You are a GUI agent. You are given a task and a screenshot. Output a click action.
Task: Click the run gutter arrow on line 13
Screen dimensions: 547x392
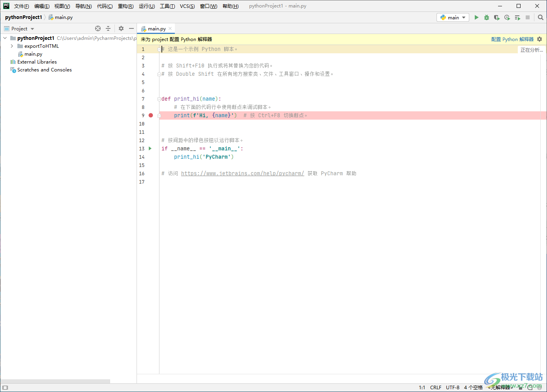click(150, 148)
